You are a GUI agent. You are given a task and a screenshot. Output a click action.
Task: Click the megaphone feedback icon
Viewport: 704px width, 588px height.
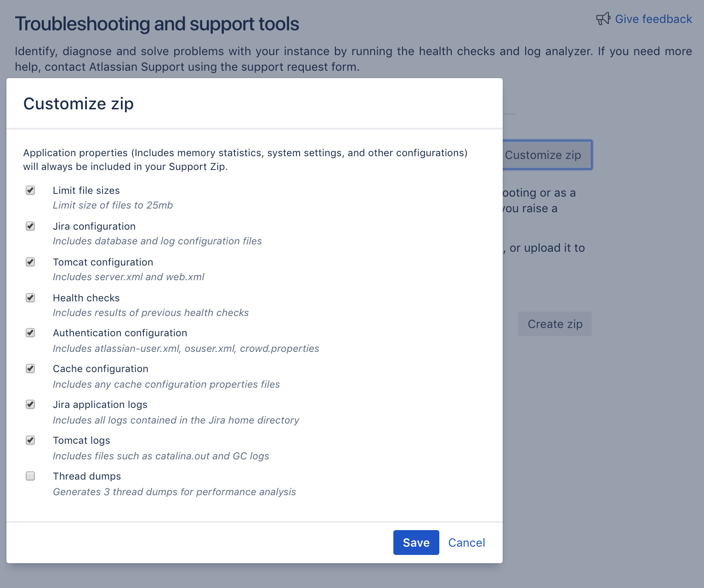tap(603, 18)
